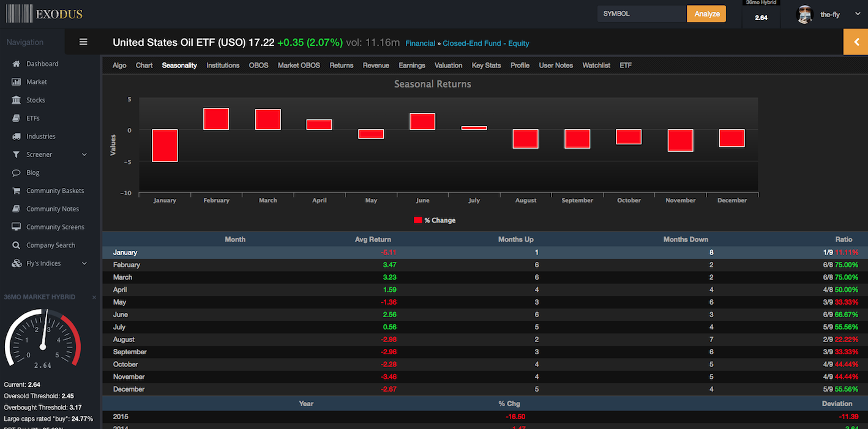Click the Market chart icon

pyautogui.click(x=16, y=82)
